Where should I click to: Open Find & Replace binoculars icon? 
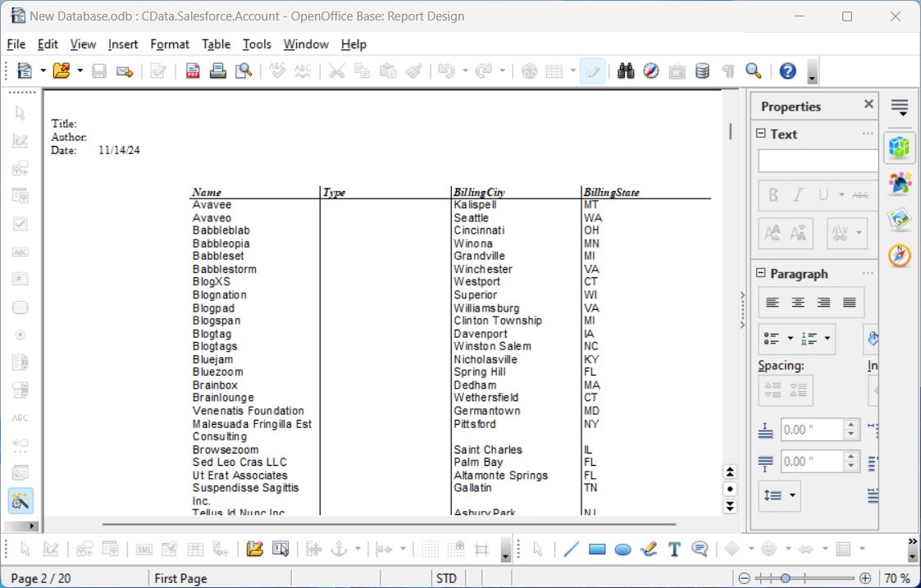[626, 71]
